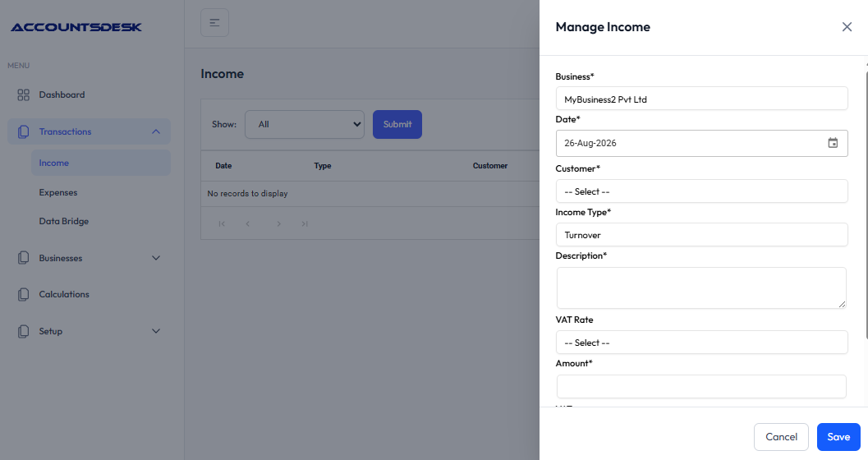Screen dimensions: 868x460
Task: Click the Income page heading
Action: coord(222,74)
